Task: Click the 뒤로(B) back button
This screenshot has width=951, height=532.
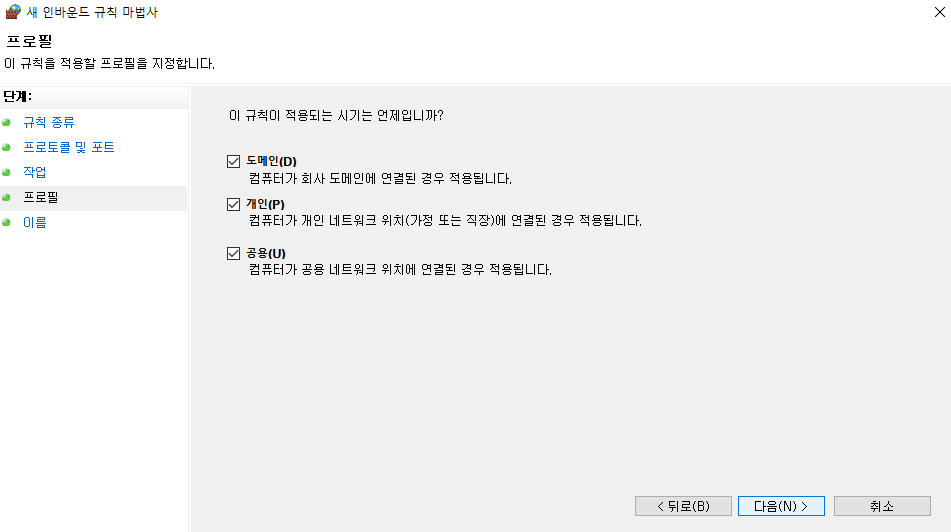Action: 683,506
